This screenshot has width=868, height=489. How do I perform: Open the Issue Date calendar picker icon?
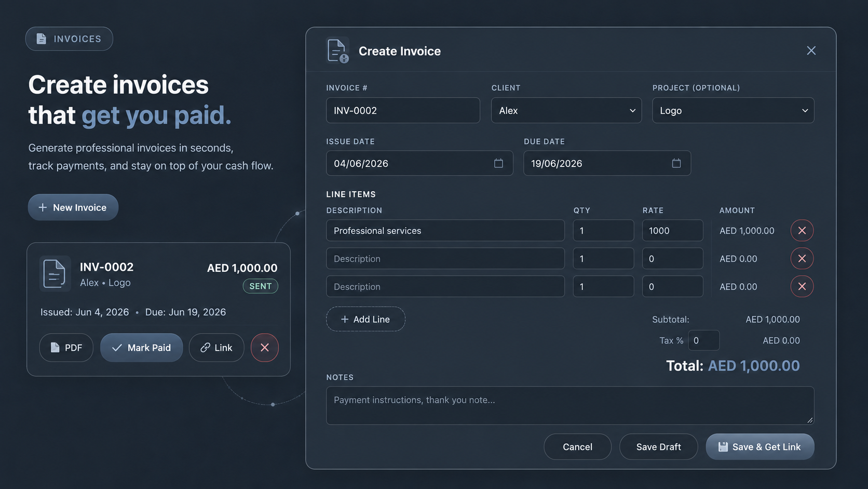tap(498, 163)
